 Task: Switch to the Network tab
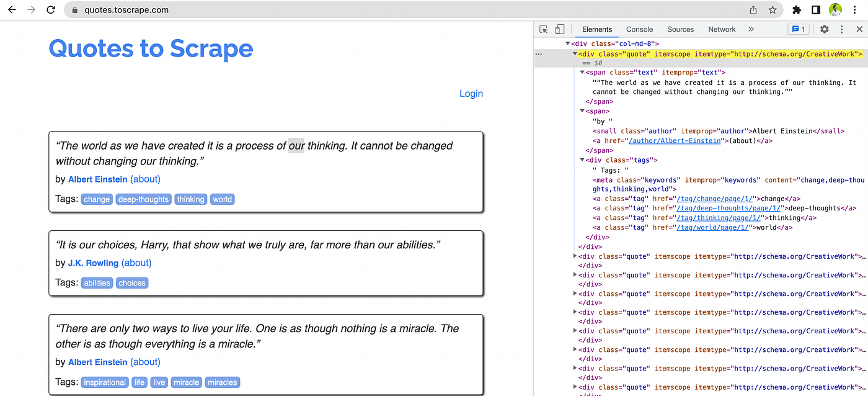(722, 29)
